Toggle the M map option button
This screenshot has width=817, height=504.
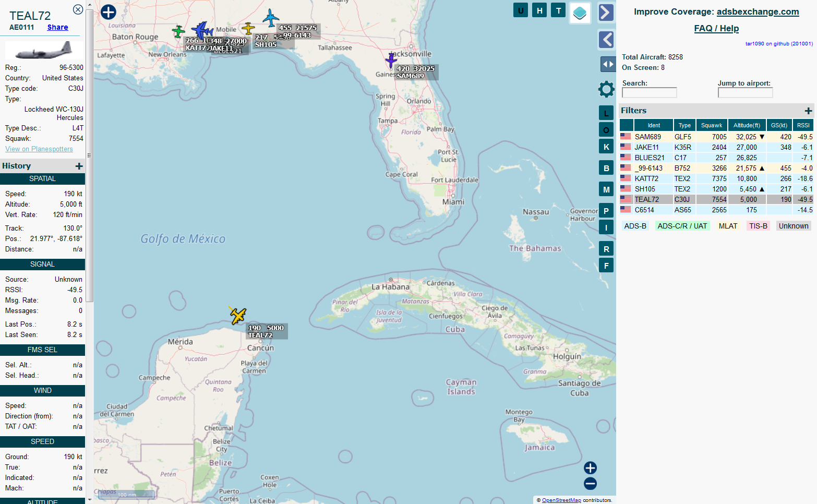pyautogui.click(x=606, y=189)
